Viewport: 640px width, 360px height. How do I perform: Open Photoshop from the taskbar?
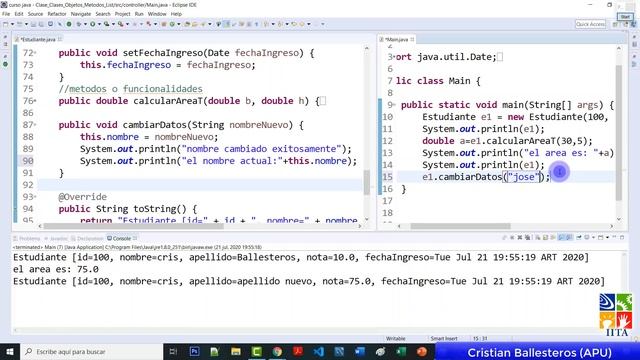pos(194,351)
